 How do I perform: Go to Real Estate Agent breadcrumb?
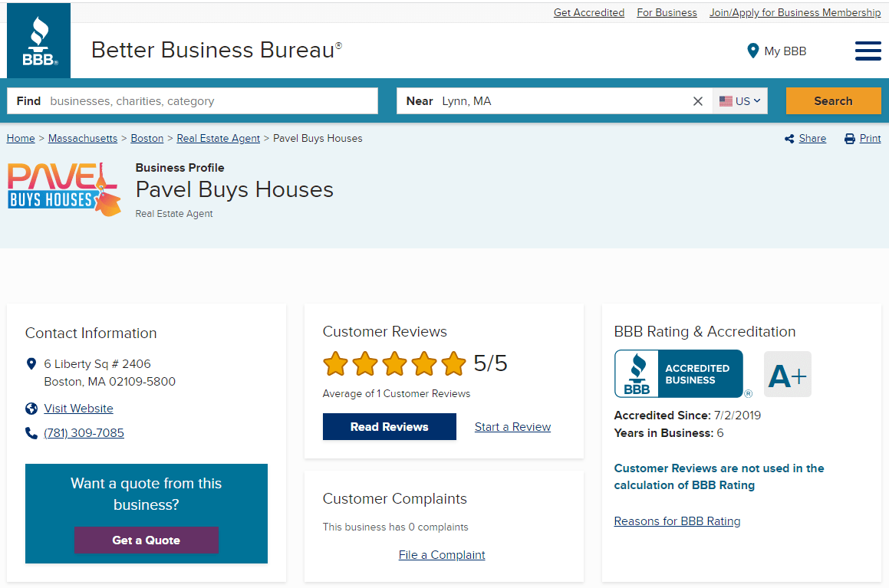click(x=219, y=139)
